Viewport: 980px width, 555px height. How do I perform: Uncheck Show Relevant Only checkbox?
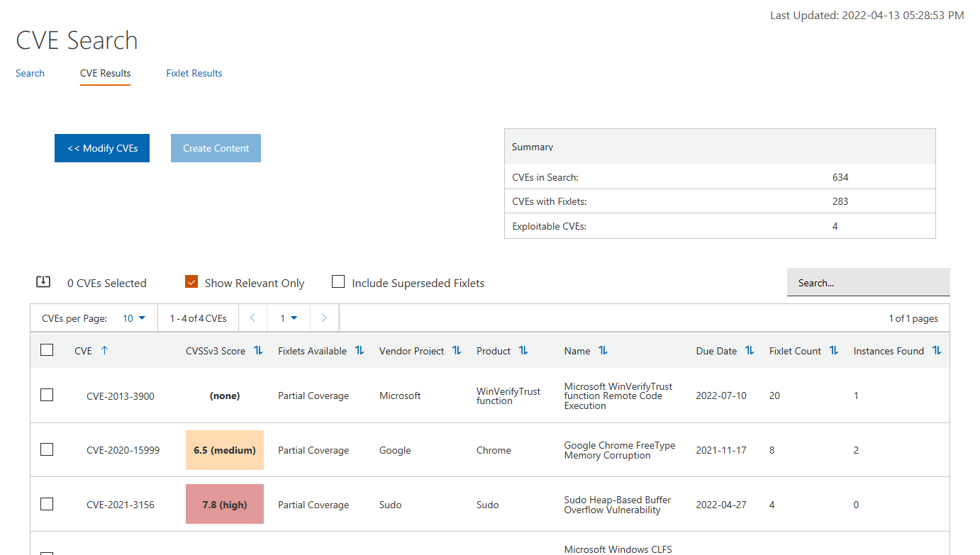coord(191,282)
